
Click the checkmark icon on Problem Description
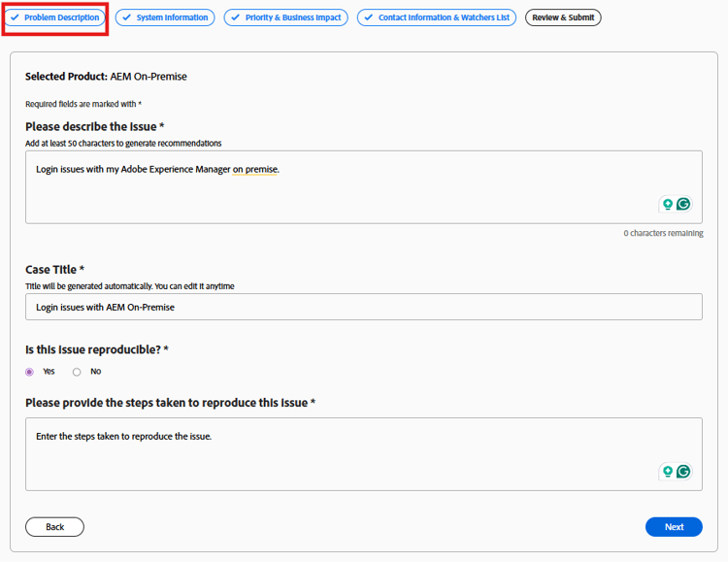[x=15, y=17]
